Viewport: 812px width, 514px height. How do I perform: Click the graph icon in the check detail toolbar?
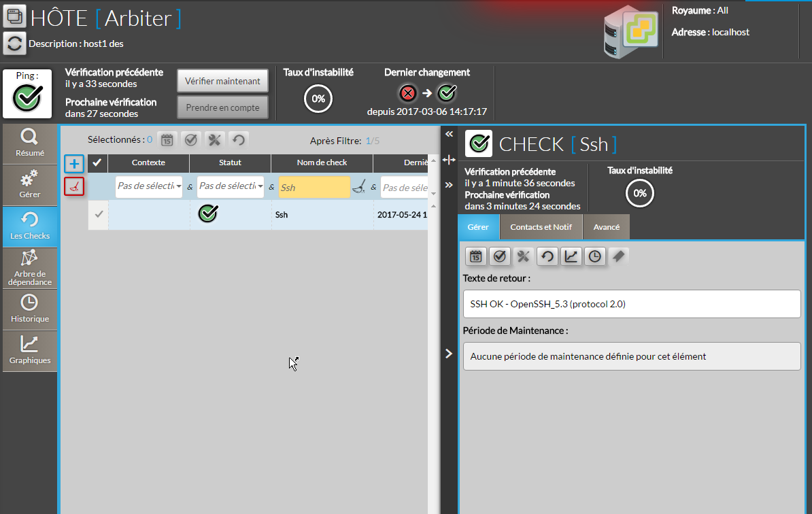click(571, 256)
